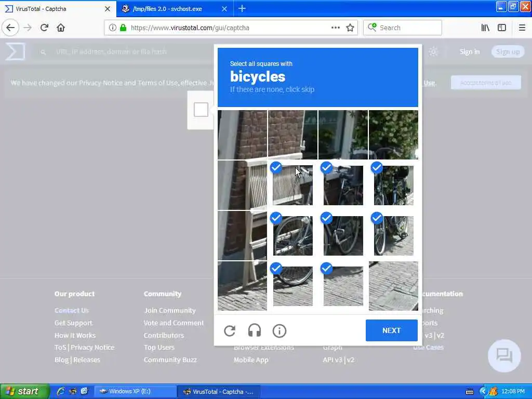Click the VirusTotal logo icon
Image resolution: width=532 pixels, height=399 pixels.
tap(15, 51)
